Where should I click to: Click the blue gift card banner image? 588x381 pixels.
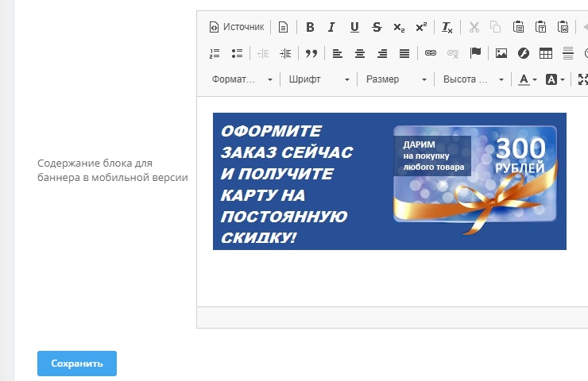[x=389, y=181]
